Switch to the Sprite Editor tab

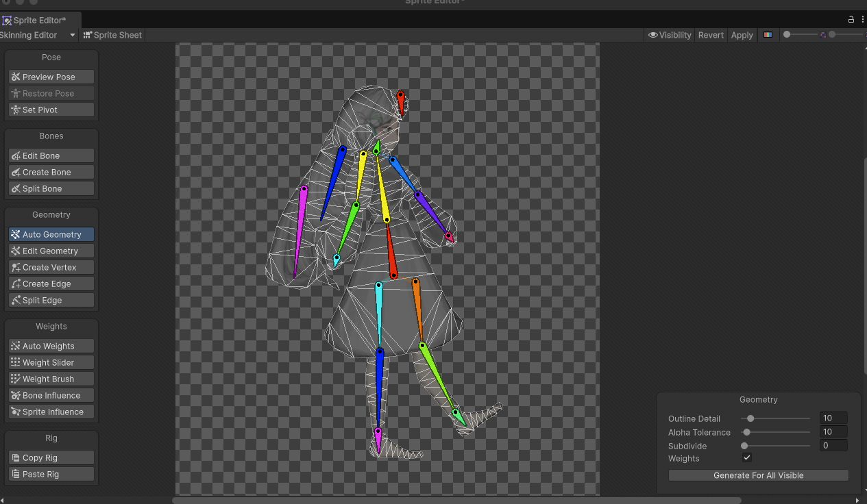tap(40, 21)
